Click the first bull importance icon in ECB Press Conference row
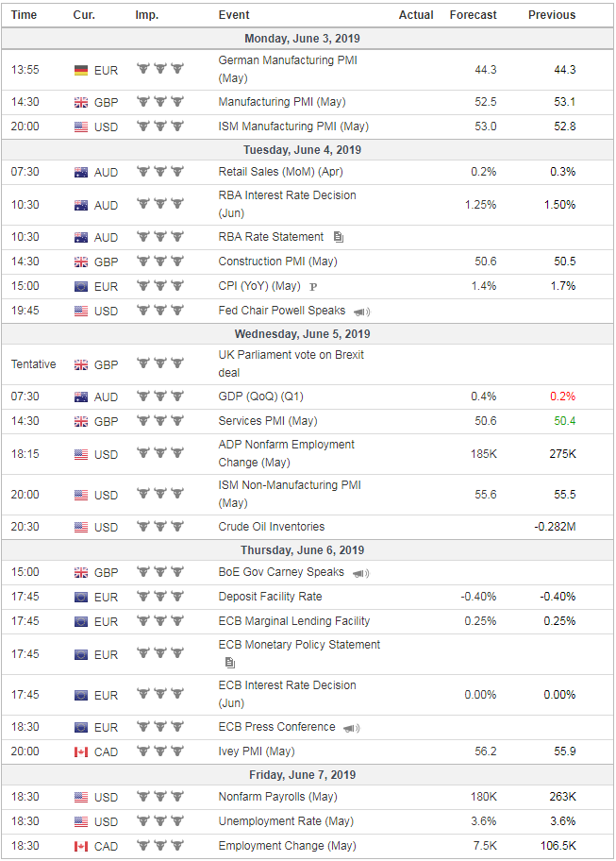616x861 pixels. point(143,727)
